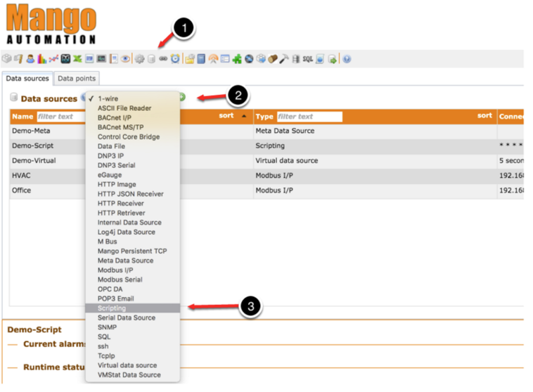Click the green arrow export icon
This screenshot has width=533, height=392.
[x=332, y=59]
